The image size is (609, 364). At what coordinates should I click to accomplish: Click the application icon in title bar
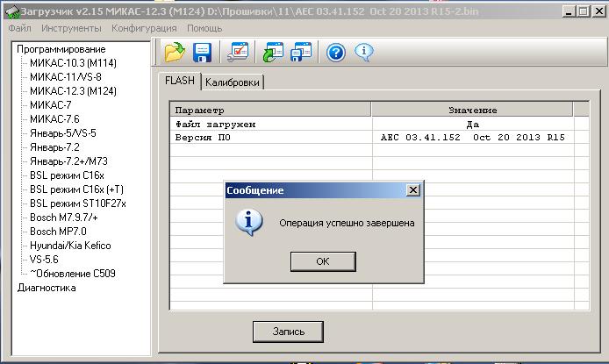11,11
